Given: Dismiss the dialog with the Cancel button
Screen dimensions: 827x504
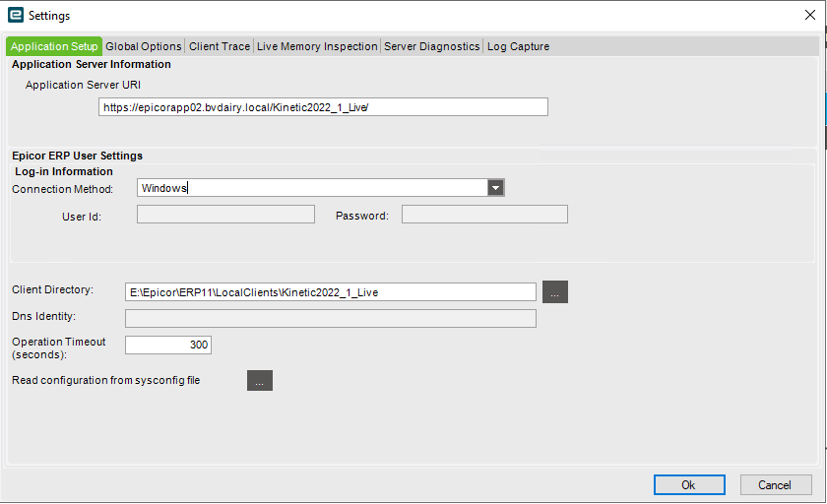Looking at the screenshot, I should 776,485.
